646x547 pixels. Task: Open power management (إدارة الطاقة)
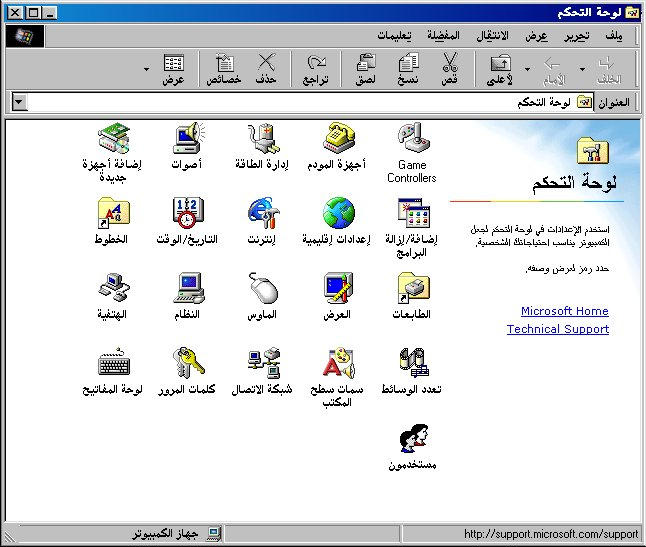262,147
